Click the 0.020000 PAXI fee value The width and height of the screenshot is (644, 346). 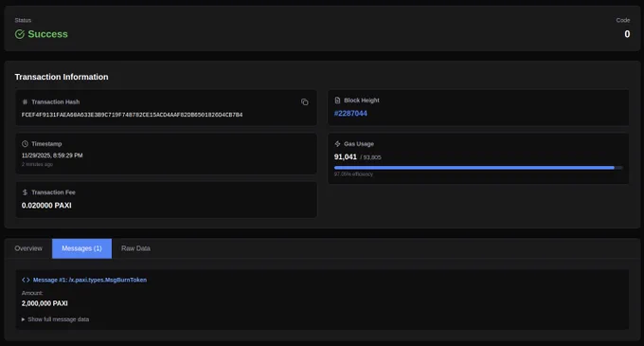(x=46, y=205)
